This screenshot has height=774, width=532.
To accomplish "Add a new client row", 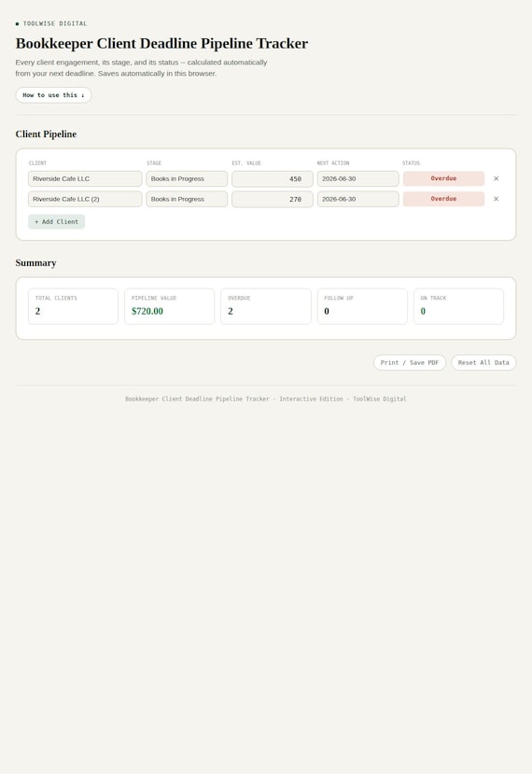I will tap(56, 221).
